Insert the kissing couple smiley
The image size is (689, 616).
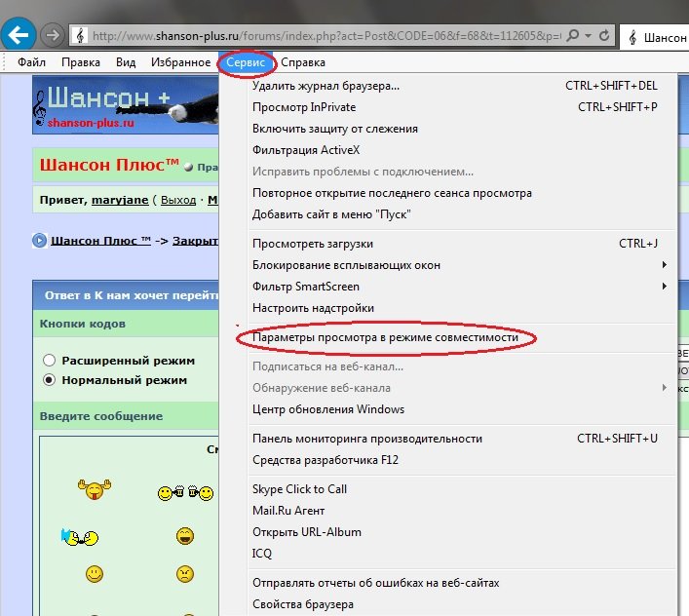(x=78, y=536)
